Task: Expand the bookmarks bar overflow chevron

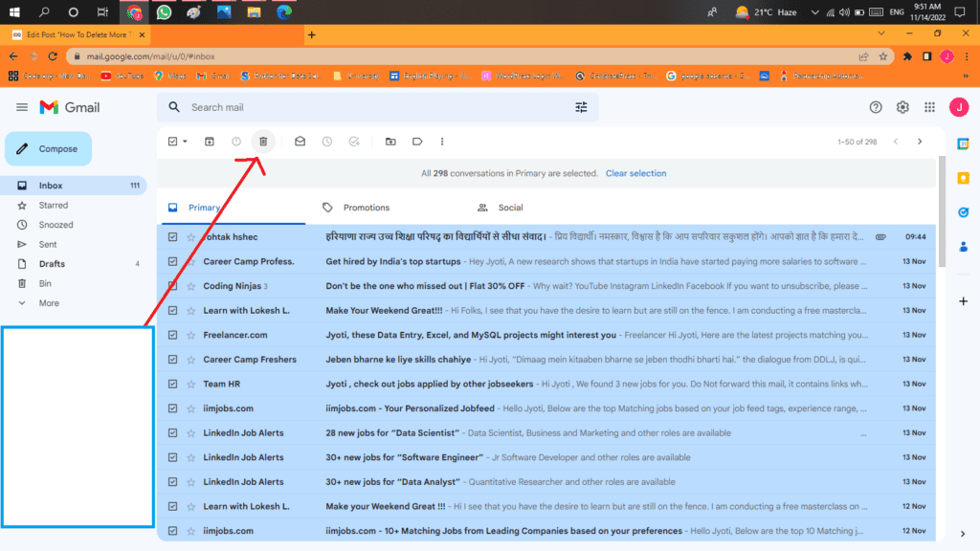Action: 966,76
